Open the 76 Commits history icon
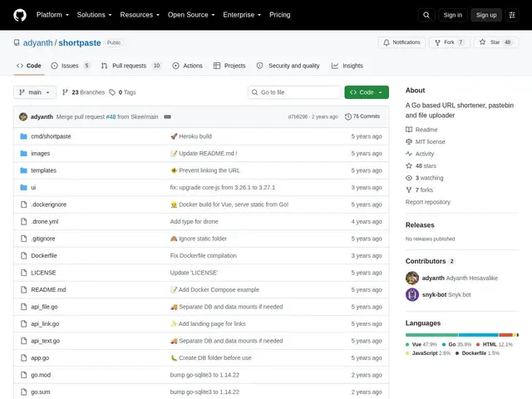 347,116
